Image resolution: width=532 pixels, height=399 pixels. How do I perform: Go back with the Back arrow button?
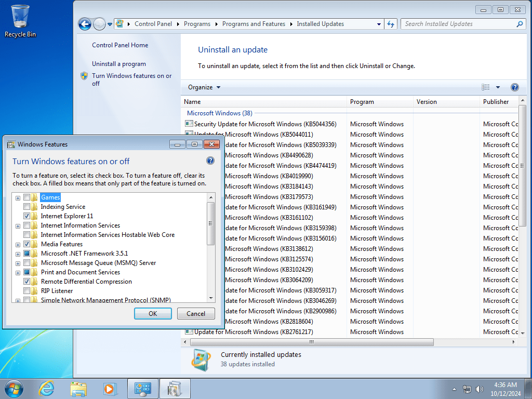click(x=85, y=24)
